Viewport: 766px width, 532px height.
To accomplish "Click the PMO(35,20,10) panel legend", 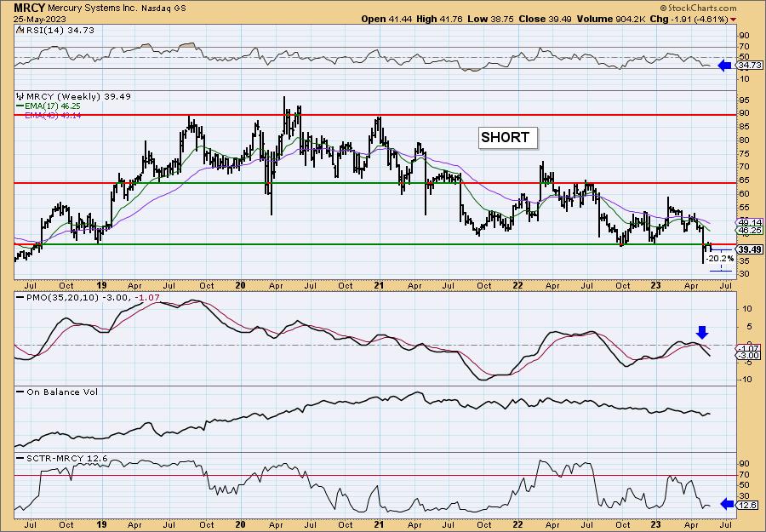I will [x=88, y=298].
